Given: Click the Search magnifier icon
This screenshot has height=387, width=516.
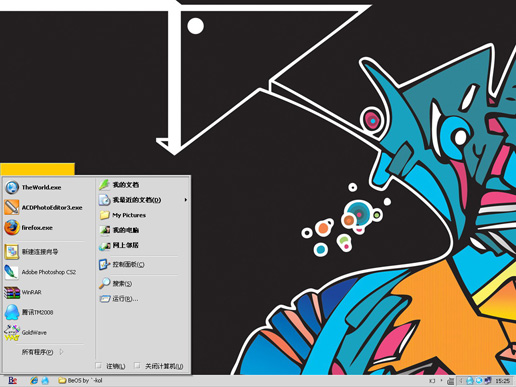Looking at the screenshot, I should (104, 283).
